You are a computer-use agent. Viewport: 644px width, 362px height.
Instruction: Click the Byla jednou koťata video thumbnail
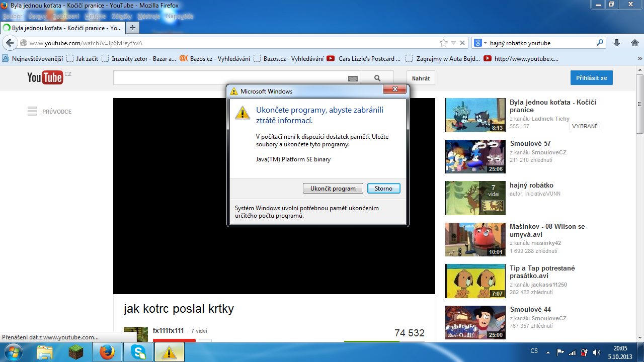475,115
